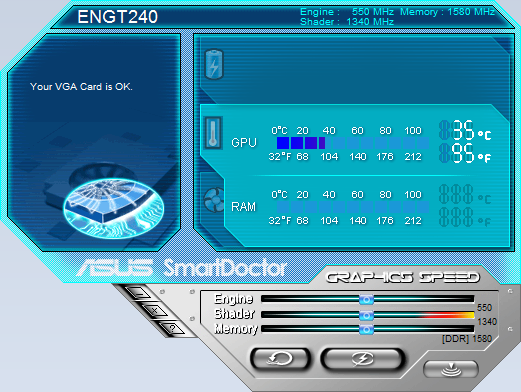Click the Memory clock slider handle

[x=366, y=330]
